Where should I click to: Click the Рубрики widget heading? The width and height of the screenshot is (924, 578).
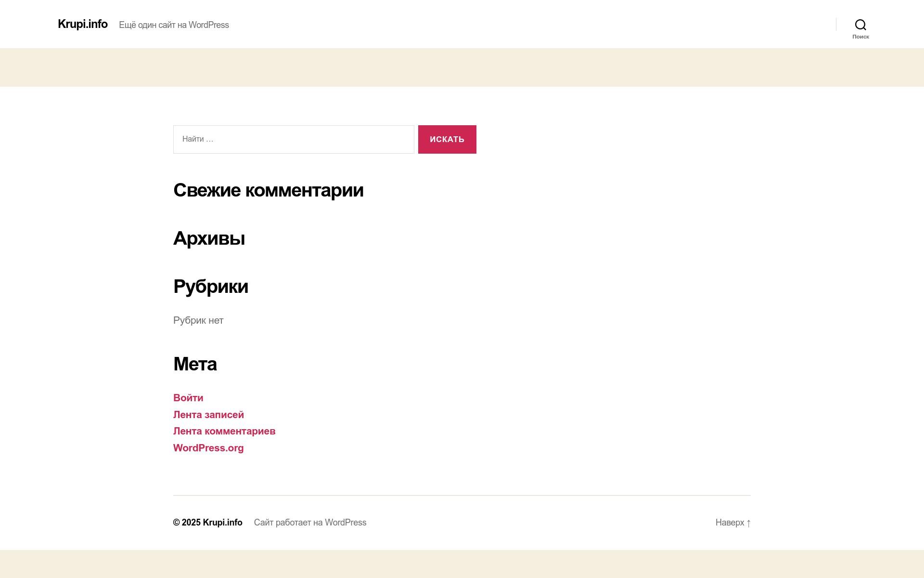pos(211,287)
